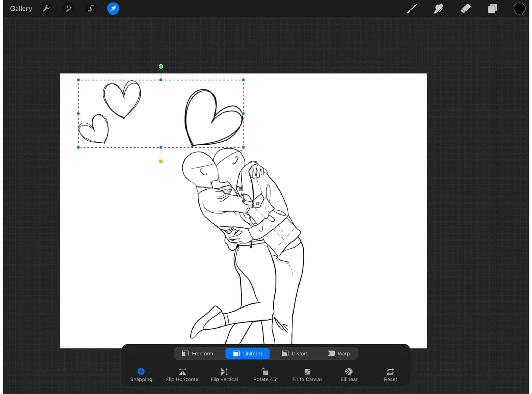Open the Layers panel
532x394 pixels.
[x=493, y=9]
